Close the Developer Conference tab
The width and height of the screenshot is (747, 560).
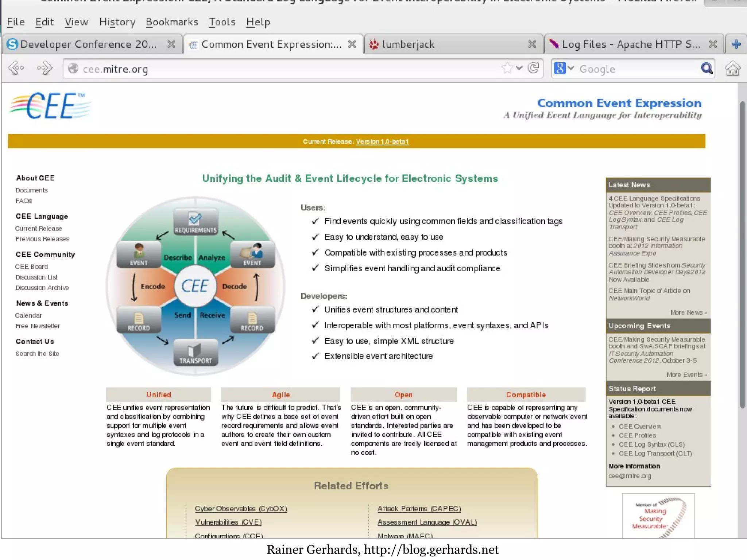pyautogui.click(x=171, y=44)
